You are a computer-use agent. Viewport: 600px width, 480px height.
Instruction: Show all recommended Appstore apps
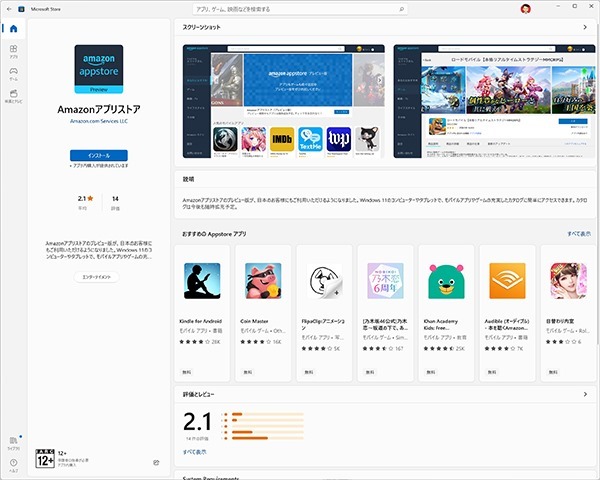point(578,233)
